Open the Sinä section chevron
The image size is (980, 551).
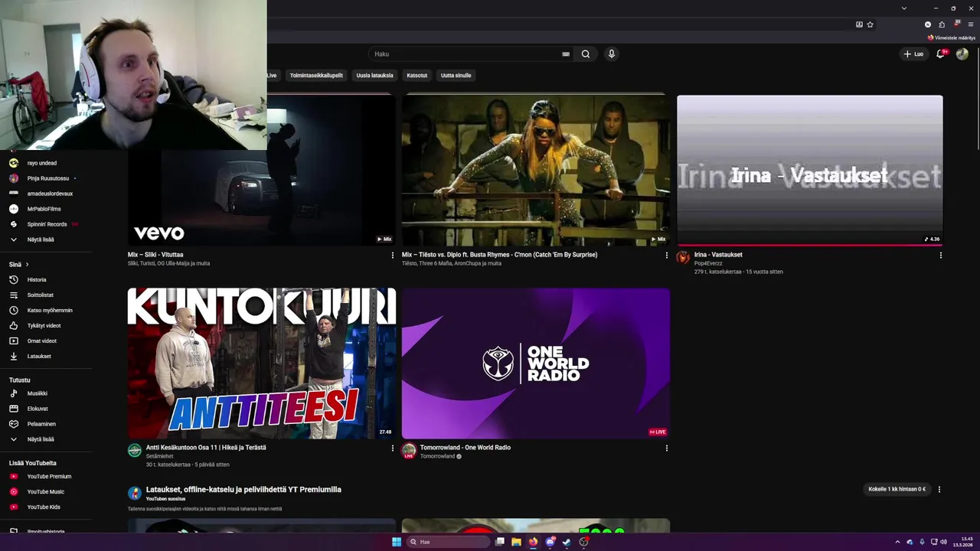[27, 265]
